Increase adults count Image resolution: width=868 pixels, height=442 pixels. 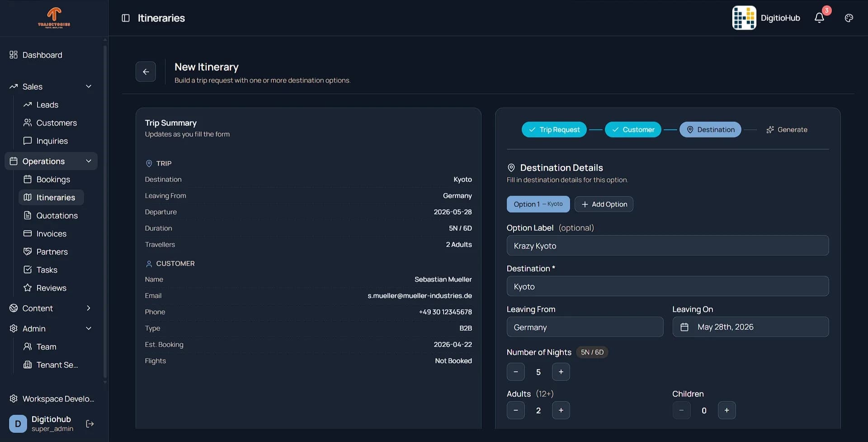[x=561, y=410]
